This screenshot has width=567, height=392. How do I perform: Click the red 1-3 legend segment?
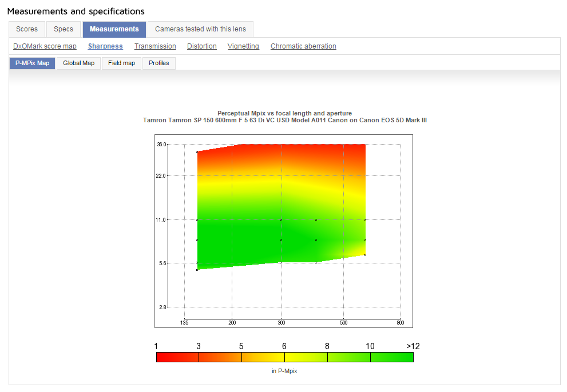pos(177,357)
